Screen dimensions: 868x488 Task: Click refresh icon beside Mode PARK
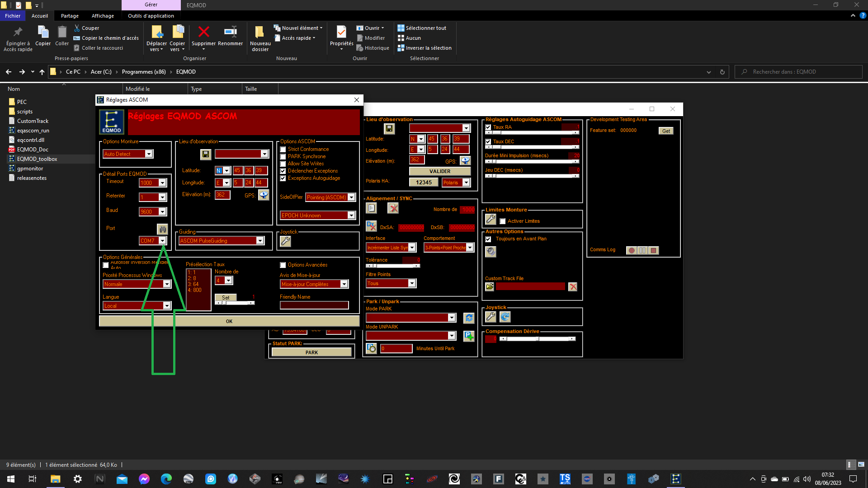(469, 318)
